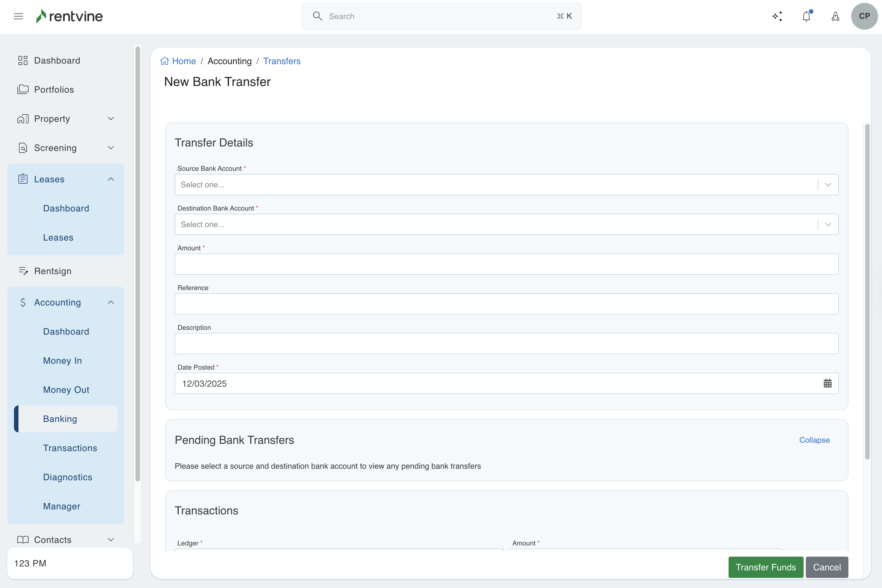Click the Transfer Funds button
Screen dimensions: 882x588
coord(765,567)
